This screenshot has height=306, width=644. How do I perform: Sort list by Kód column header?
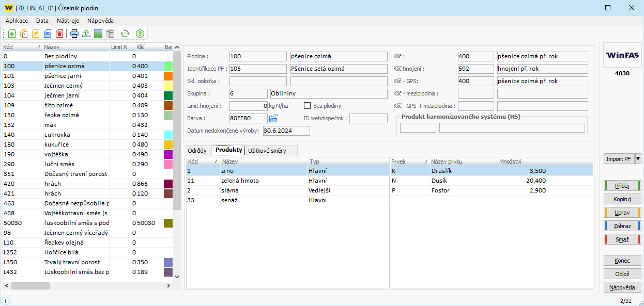click(21, 47)
